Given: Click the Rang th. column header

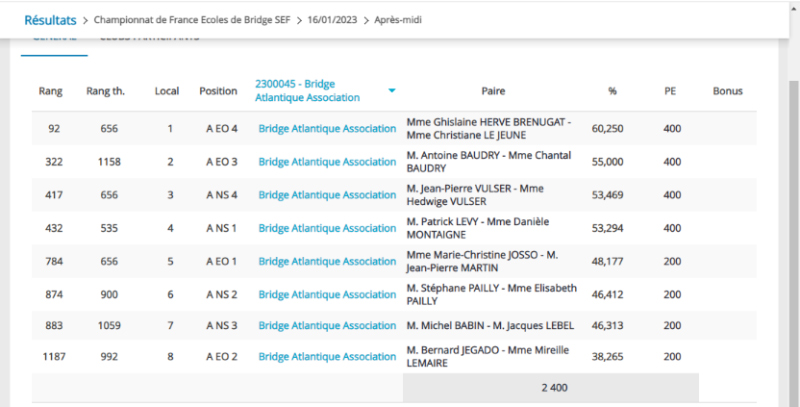Looking at the screenshot, I should pyautogui.click(x=106, y=91).
